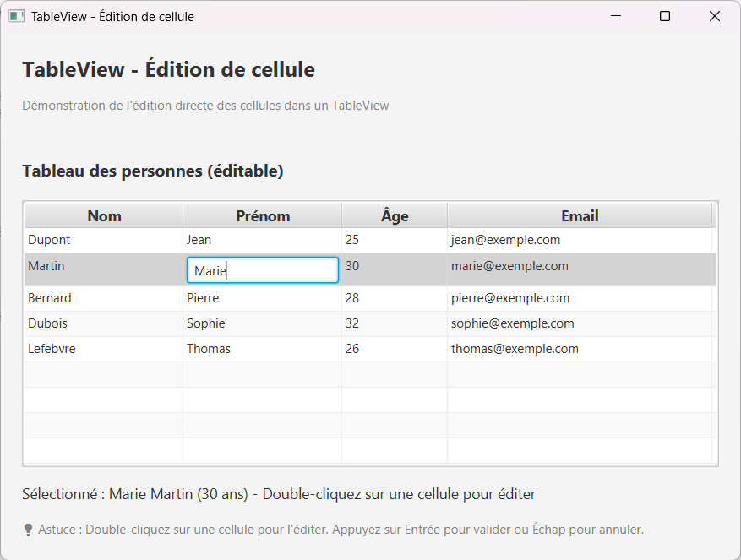The height and width of the screenshot is (560, 741).
Task: Sort the table by the Nom column
Action: (x=103, y=215)
